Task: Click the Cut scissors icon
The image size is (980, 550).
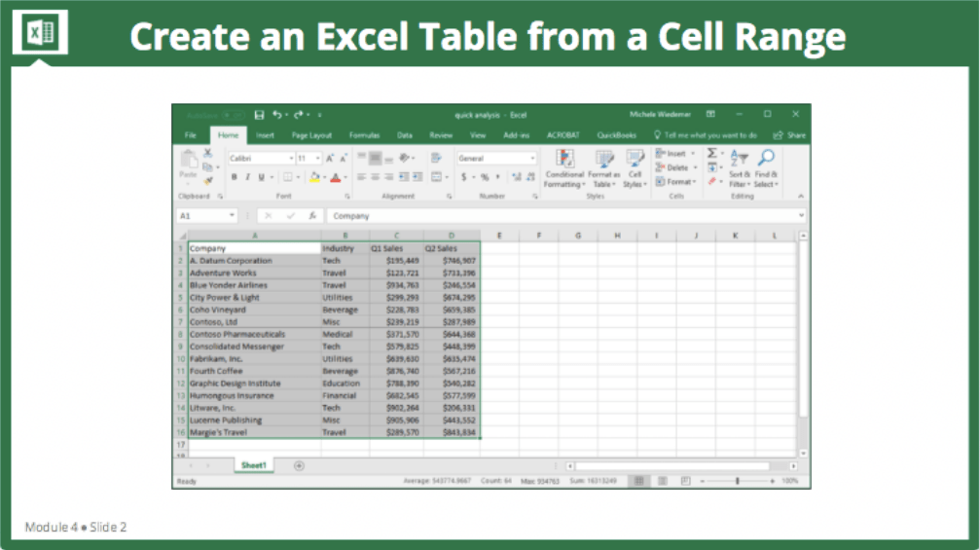Action: 207,153
